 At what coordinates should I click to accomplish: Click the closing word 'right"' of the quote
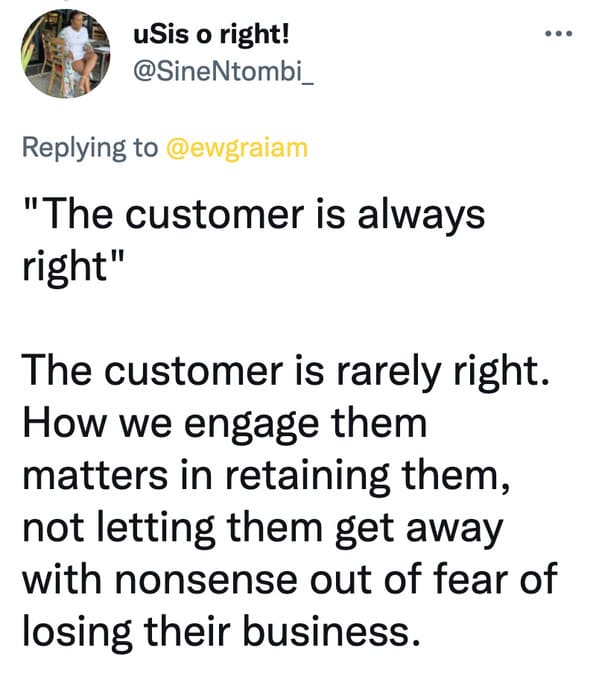tap(74, 267)
